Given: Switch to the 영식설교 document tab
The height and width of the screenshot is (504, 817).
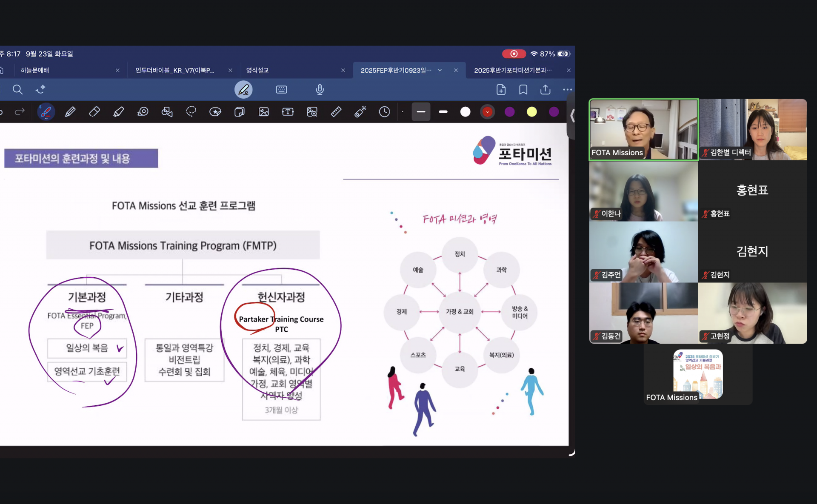Looking at the screenshot, I should coord(257,70).
